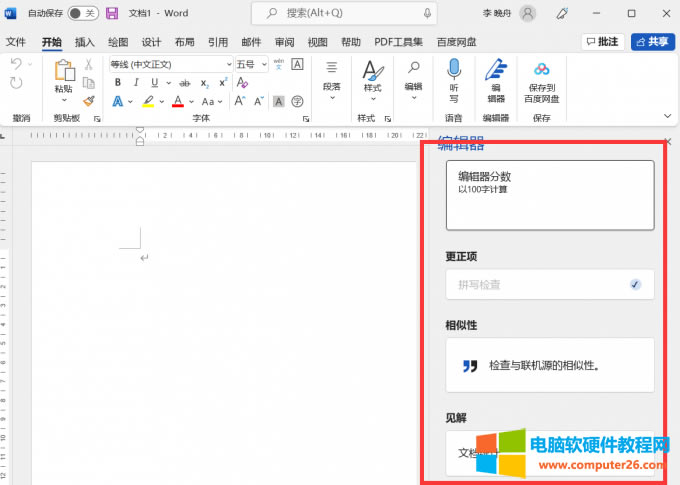Click the Format Painter brush icon
Screen dimensions: 680x485
point(89,100)
